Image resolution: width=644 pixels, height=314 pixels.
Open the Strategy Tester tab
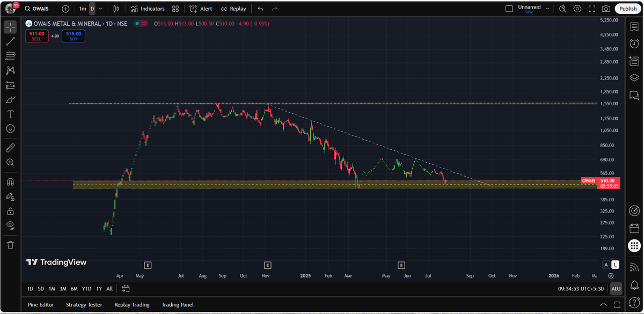(84, 305)
